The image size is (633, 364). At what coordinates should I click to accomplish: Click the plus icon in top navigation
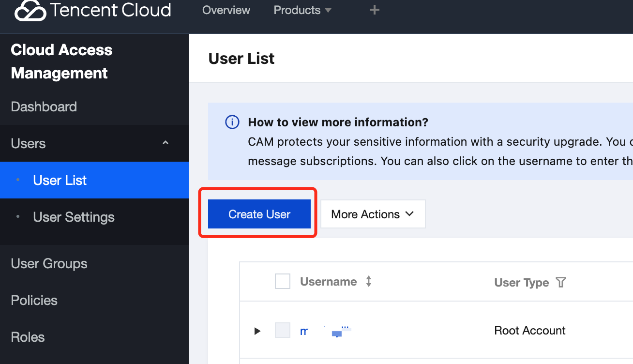point(374,10)
